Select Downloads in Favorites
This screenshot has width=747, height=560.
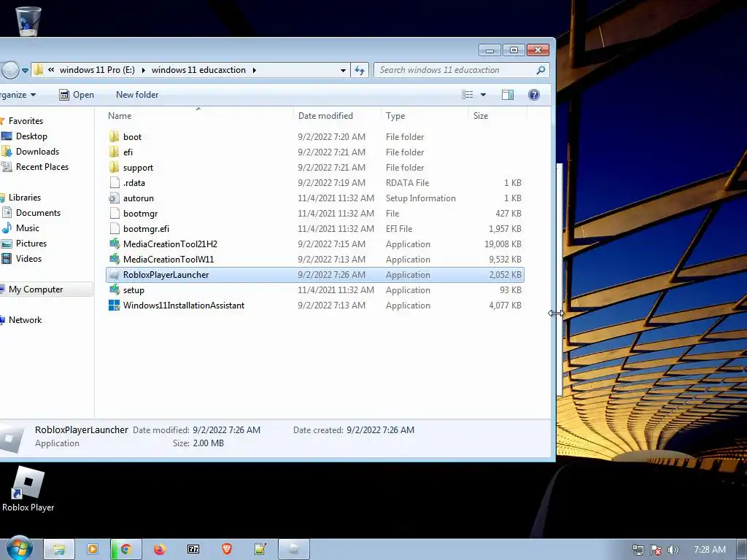(37, 152)
